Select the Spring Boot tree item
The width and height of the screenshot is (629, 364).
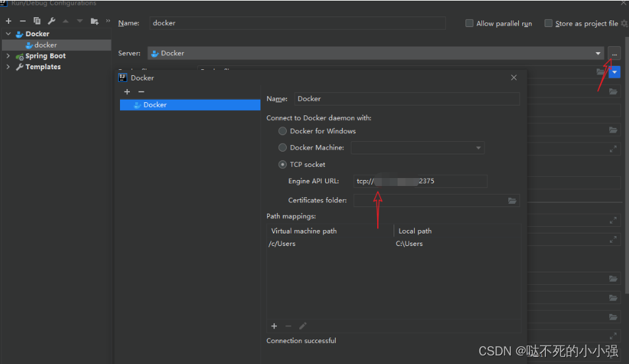[45, 56]
